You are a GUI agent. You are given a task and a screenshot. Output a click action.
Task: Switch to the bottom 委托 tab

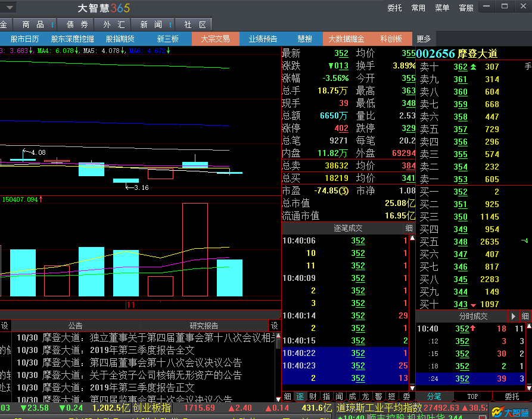click(512, 396)
